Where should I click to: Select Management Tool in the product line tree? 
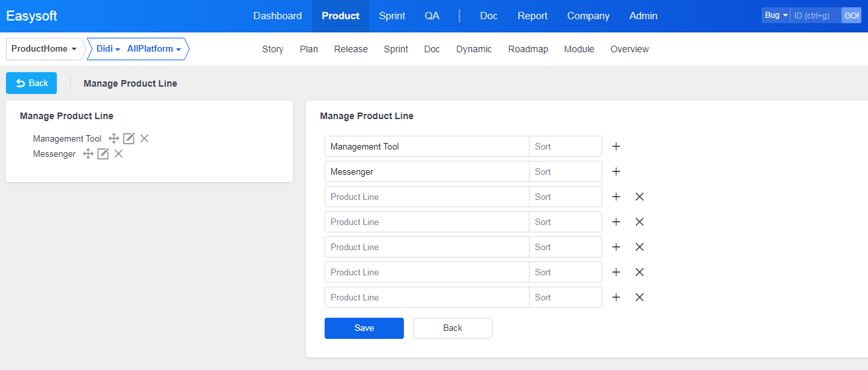(x=67, y=138)
